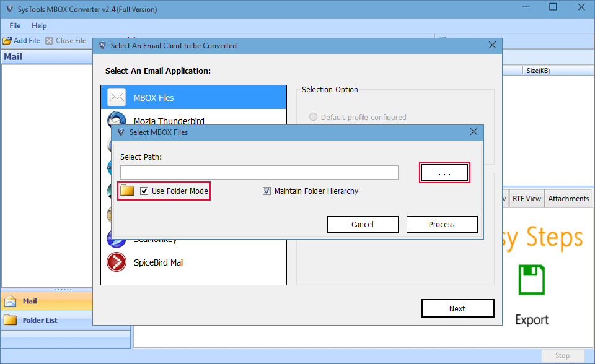The width and height of the screenshot is (595, 364).
Task: Open the Help menu
Action: coord(39,25)
